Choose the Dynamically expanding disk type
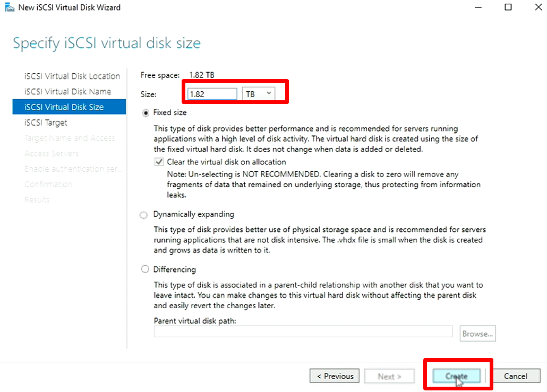The height and width of the screenshot is (392, 547). click(x=144, y=215)
